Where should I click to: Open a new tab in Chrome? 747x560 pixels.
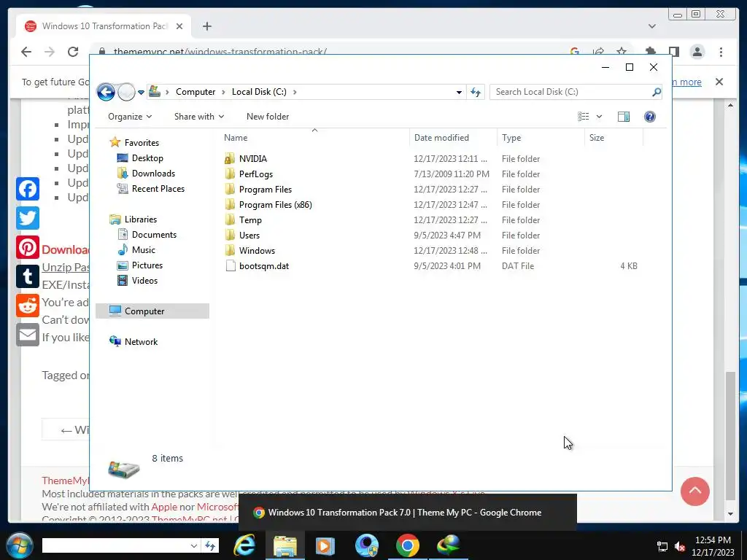[x=206, y=26]
